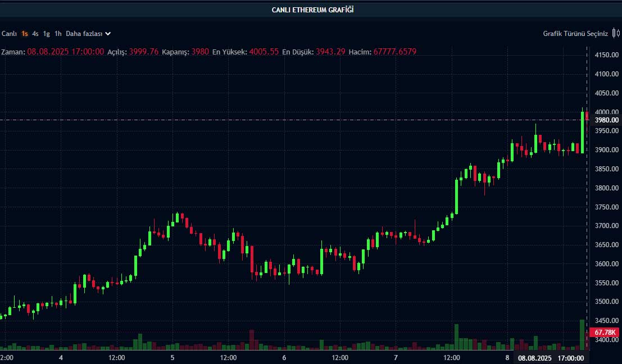
Task: Click the 4100.00 price axis label
Action: pyautogui.click(x=606, y=74)
